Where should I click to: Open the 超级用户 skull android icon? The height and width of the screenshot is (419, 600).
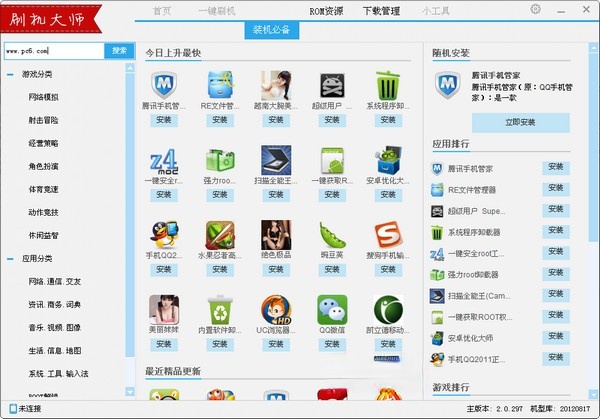[332, 85]
